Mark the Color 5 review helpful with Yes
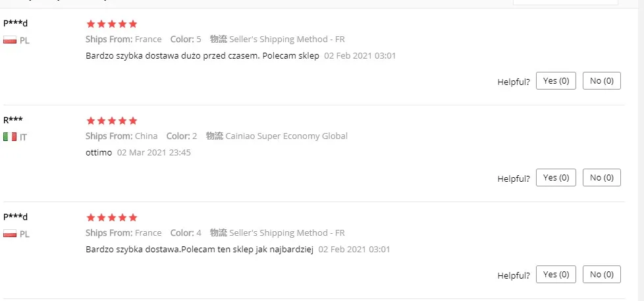Screen dimensions: 644x301 point(556,81)
